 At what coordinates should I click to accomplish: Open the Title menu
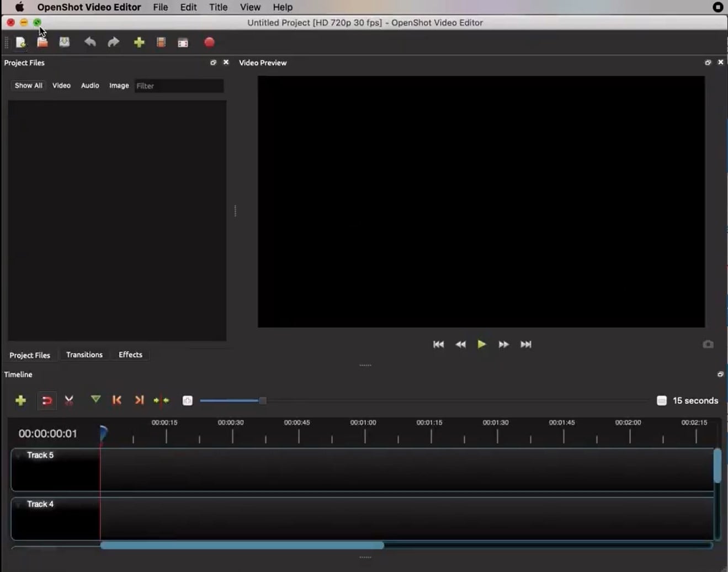point(218,7)
